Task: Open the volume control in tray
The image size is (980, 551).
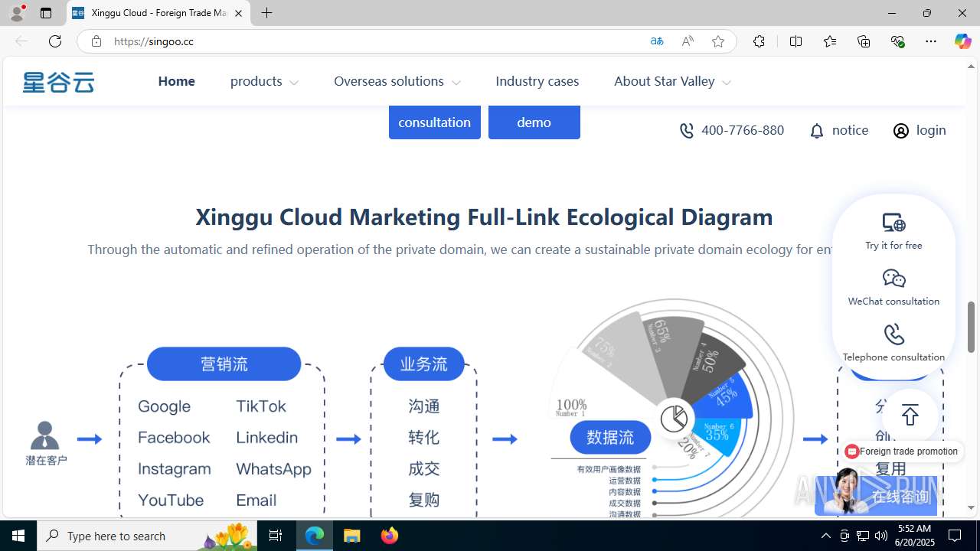Action: tap(881, 536)
